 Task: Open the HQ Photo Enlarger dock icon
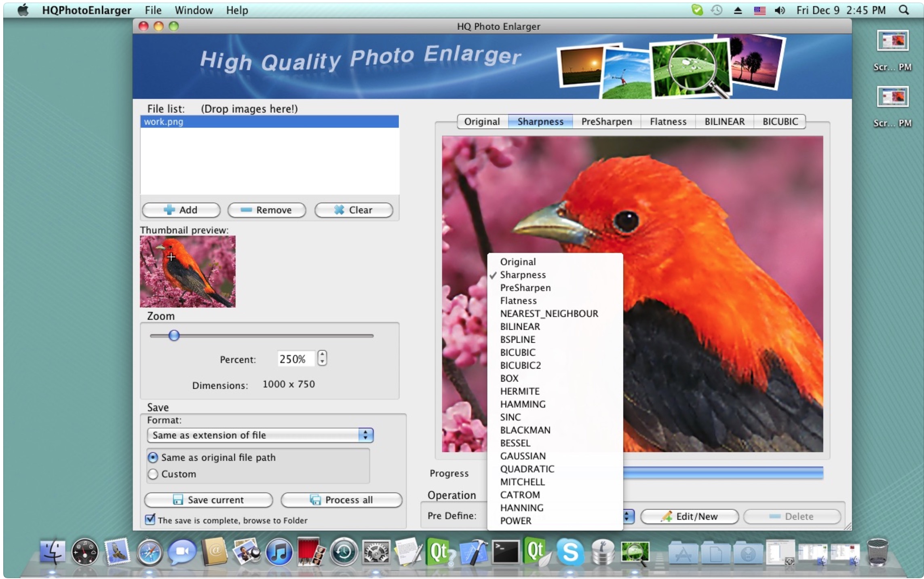point(634,553)
